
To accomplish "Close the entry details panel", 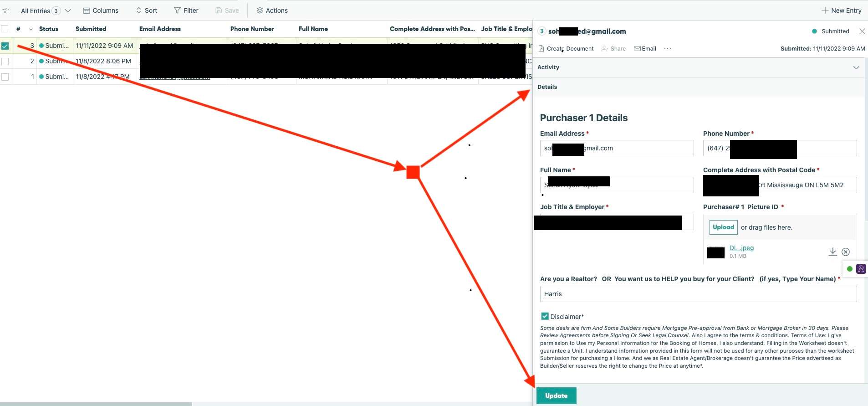I will 862,31.
